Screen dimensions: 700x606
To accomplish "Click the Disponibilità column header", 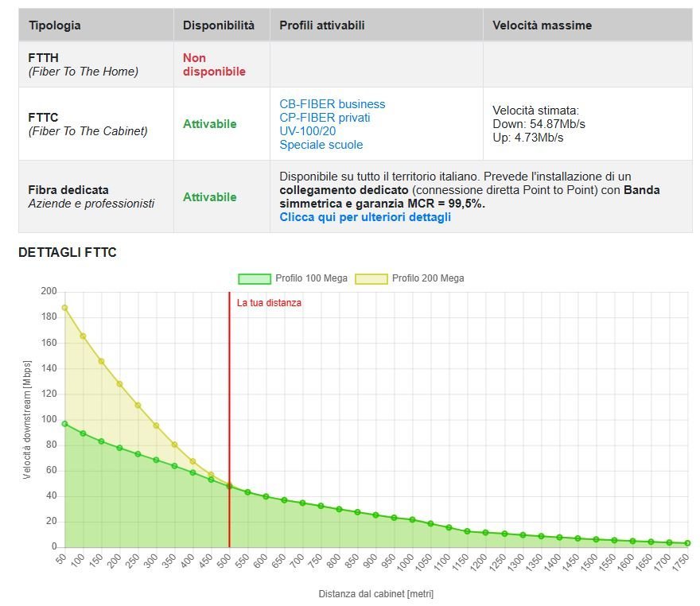I will pyautogui.click(x=219, y=25).
